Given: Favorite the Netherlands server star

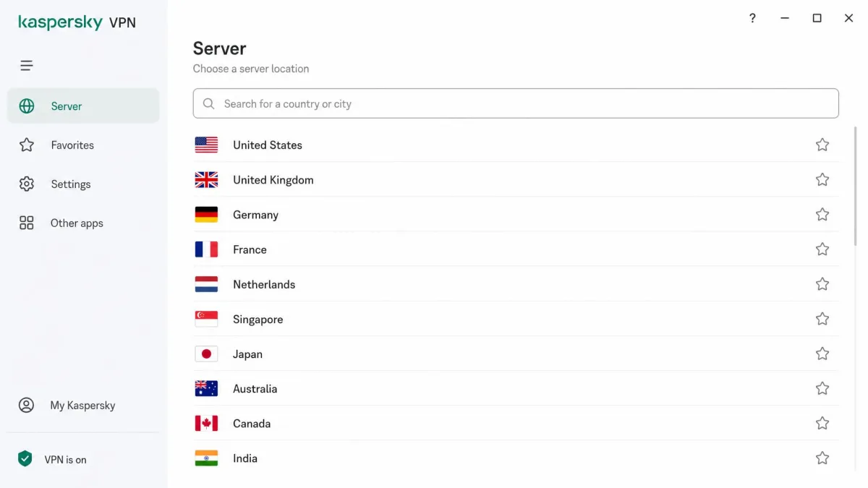Looking at the screenshot, I should pos(822,284).
